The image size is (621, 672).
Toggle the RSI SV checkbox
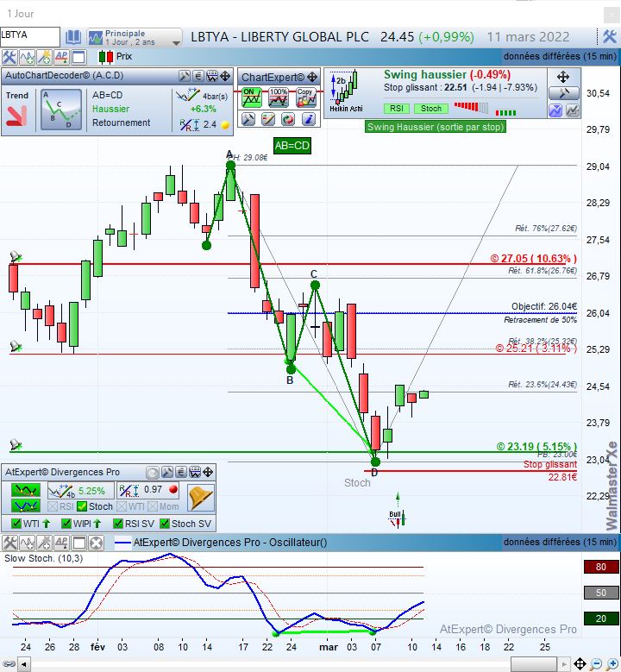pyautogui.click(x=118, y=524)
